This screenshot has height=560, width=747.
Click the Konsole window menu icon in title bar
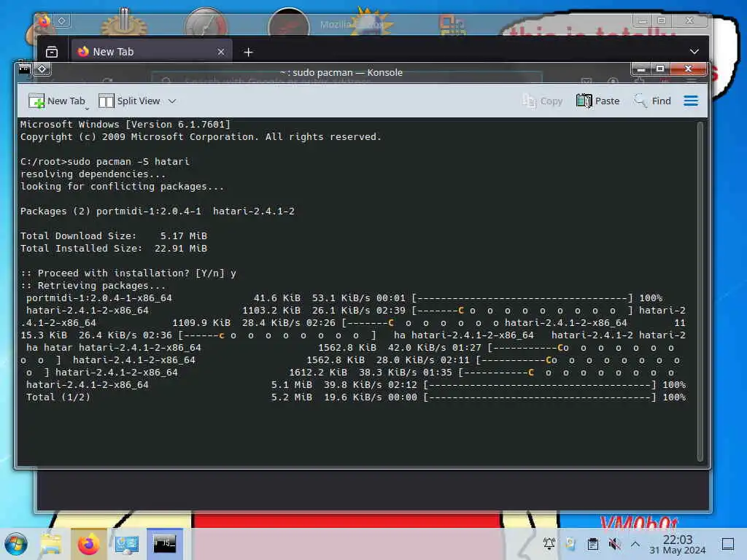(x=24, y=69)
